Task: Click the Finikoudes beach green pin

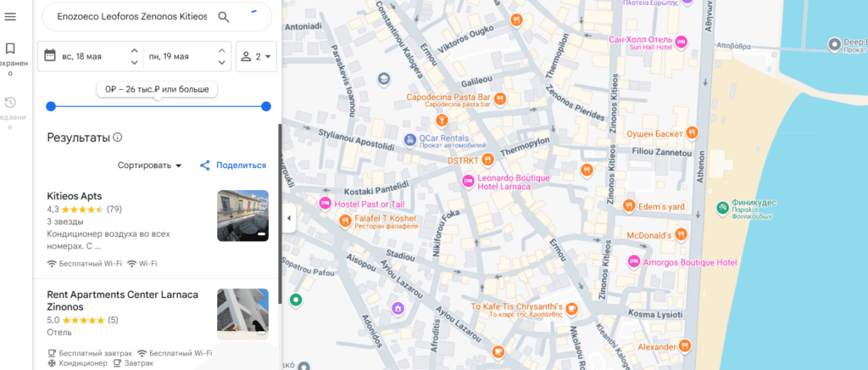Action: click(722, 208)
